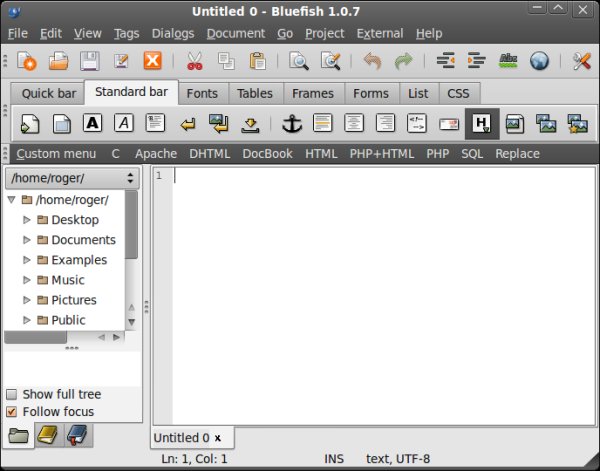Insert italic tag with the italic A icon
600x471 pixels.
click(124, 124)
